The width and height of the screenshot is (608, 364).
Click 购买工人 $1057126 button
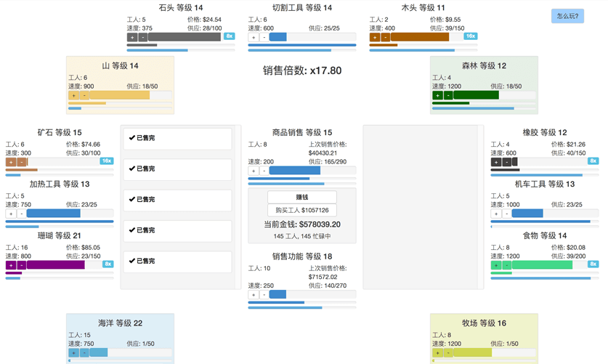tap(301, 210)
